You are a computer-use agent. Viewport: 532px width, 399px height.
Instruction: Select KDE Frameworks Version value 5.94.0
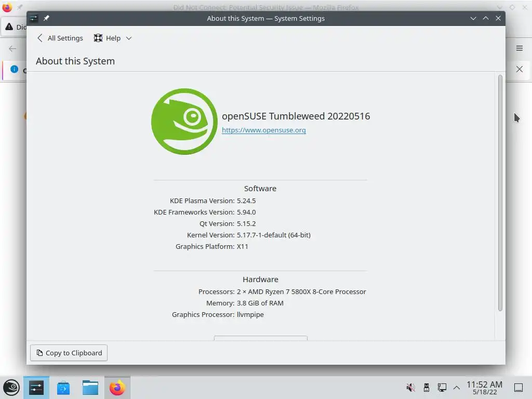246,212
